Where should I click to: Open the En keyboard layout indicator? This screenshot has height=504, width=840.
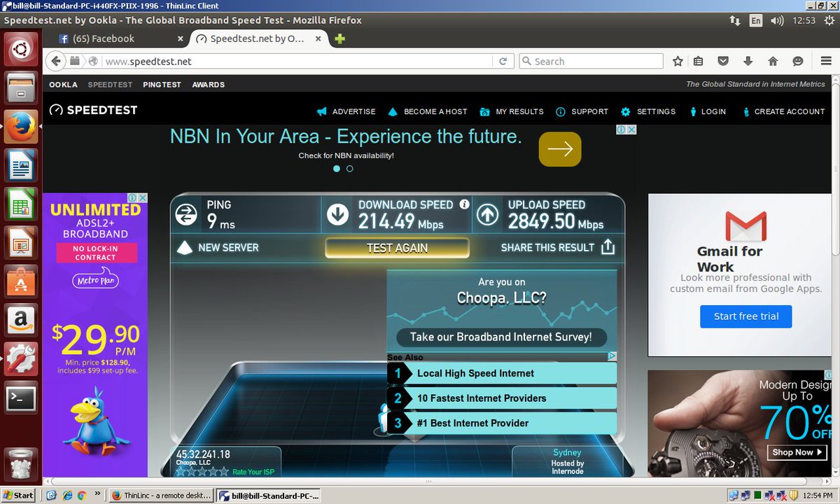755,20
